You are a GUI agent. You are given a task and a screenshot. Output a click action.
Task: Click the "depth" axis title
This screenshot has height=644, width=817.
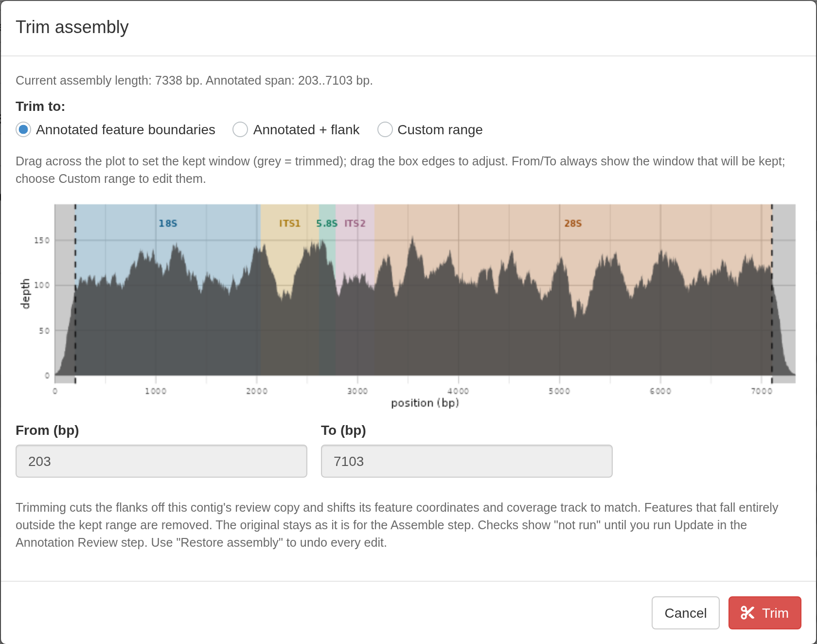(x=25, y=294)
